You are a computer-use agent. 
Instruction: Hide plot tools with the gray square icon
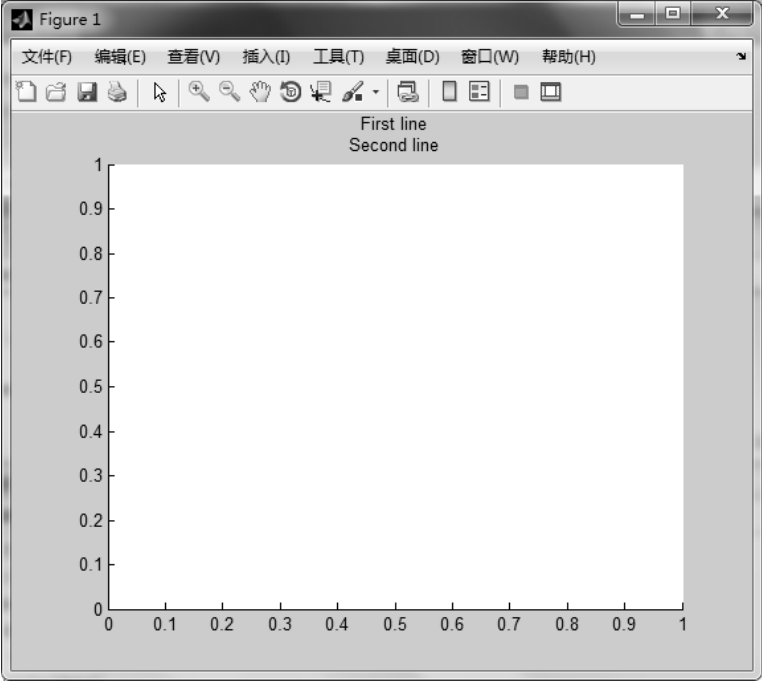pyautogui.click(x=521, y=92)
